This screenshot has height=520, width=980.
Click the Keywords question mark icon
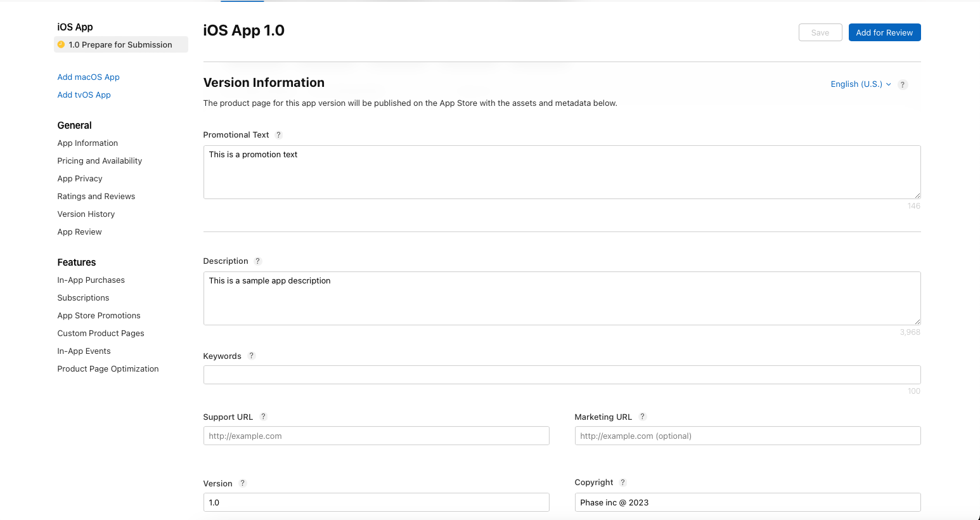coord(251,356)
